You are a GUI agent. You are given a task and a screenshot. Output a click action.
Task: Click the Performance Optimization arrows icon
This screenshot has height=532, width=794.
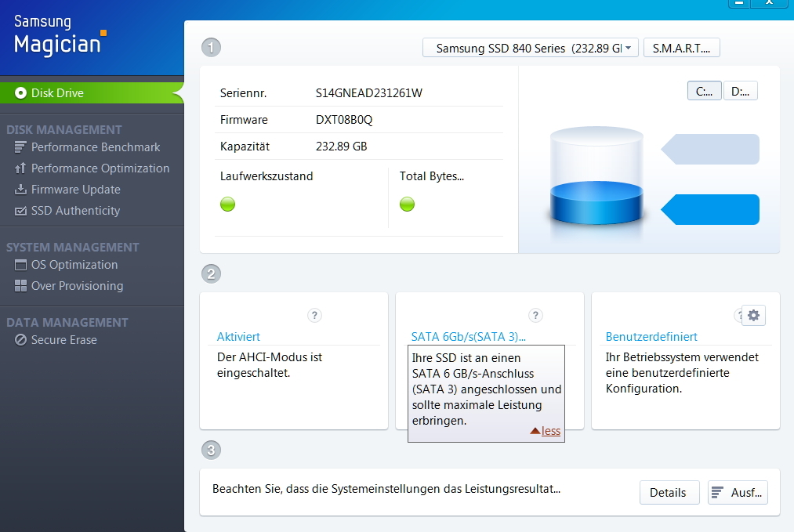pos(20,168)
